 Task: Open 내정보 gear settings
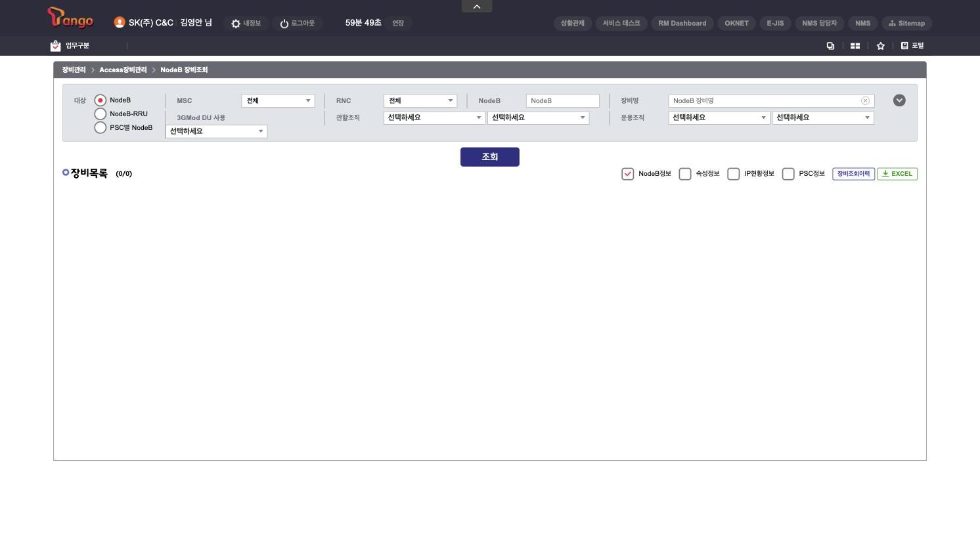(245, 23)
